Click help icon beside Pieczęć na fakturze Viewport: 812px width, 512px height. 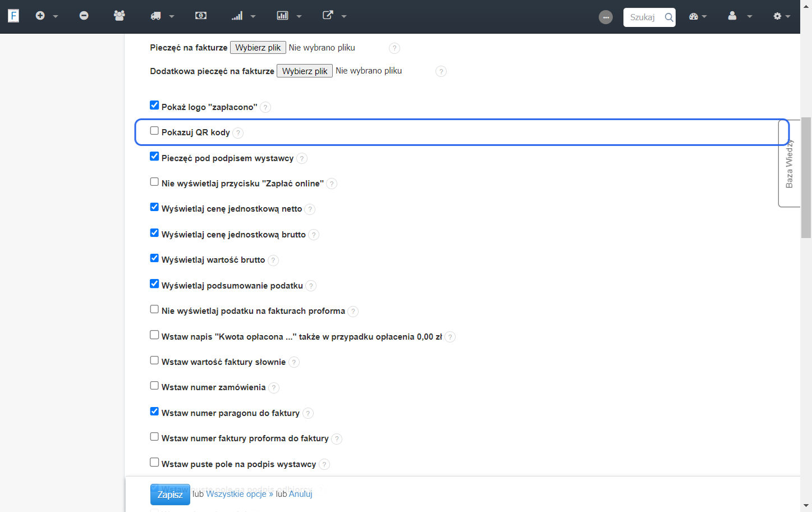394,48
